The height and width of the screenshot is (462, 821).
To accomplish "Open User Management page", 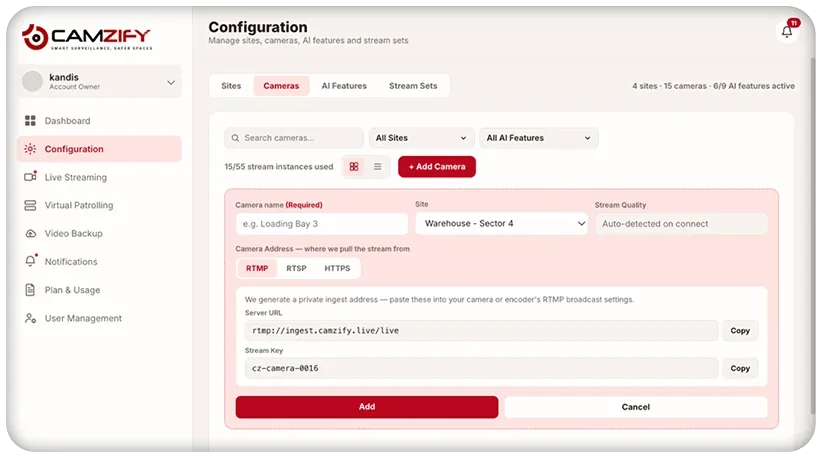I will 99,318.
